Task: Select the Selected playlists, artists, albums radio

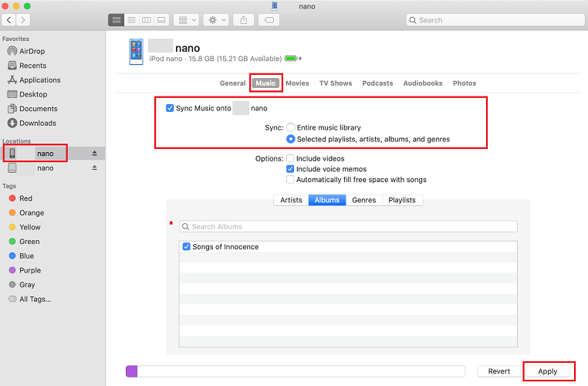Action: tap(291, 139)
